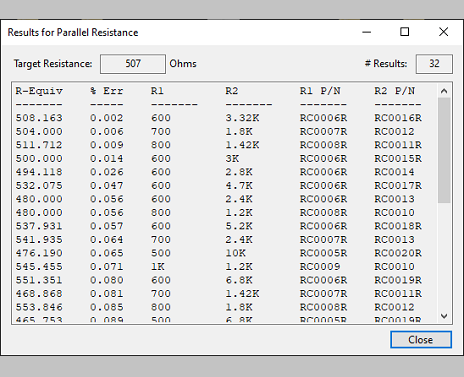Click the R1 value 1K
464x377 pixels.
tap(158, 267)
